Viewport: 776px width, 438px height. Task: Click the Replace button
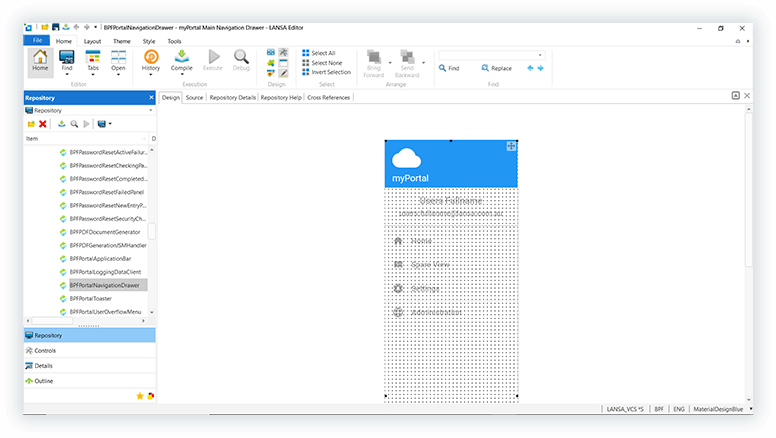tap(496, 68)
